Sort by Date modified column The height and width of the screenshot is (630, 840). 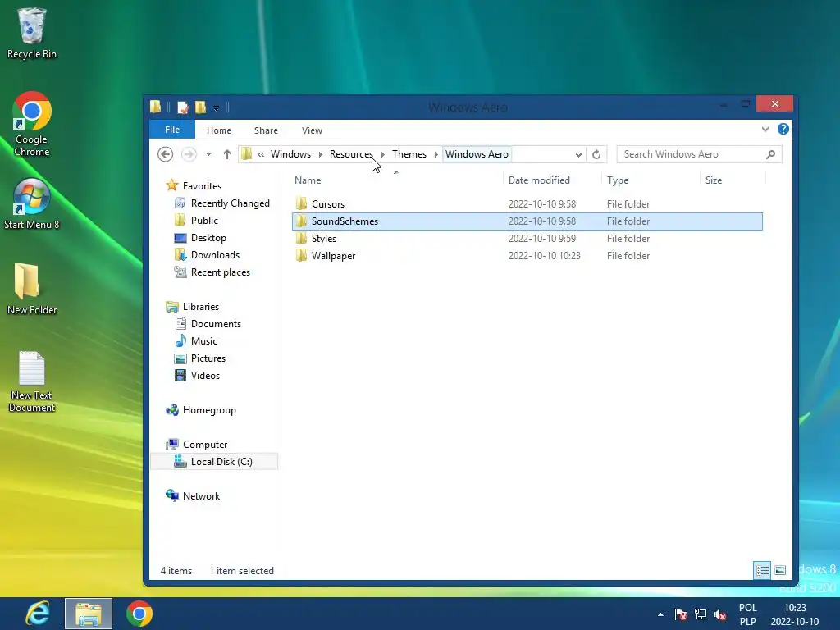tap(539, 180)
